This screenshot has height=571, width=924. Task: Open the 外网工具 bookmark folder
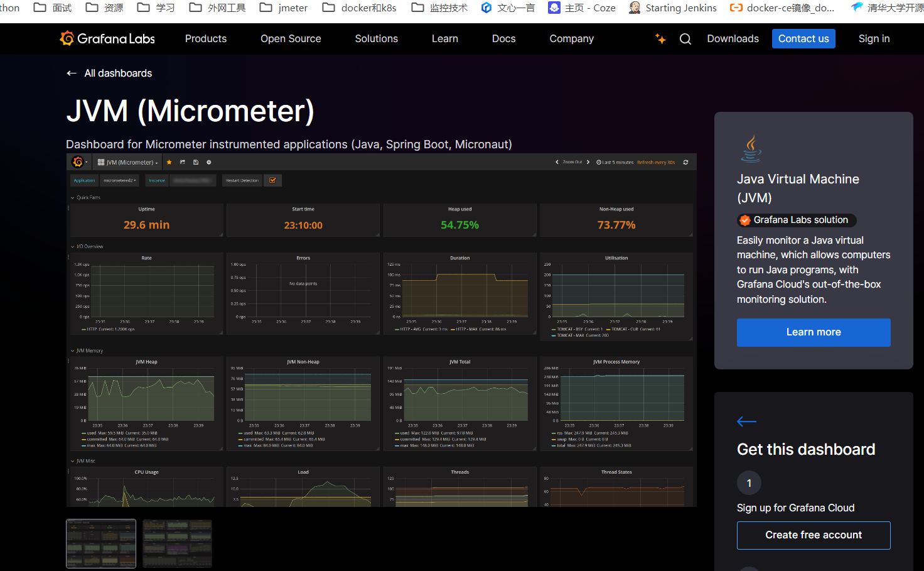(217, 8)
